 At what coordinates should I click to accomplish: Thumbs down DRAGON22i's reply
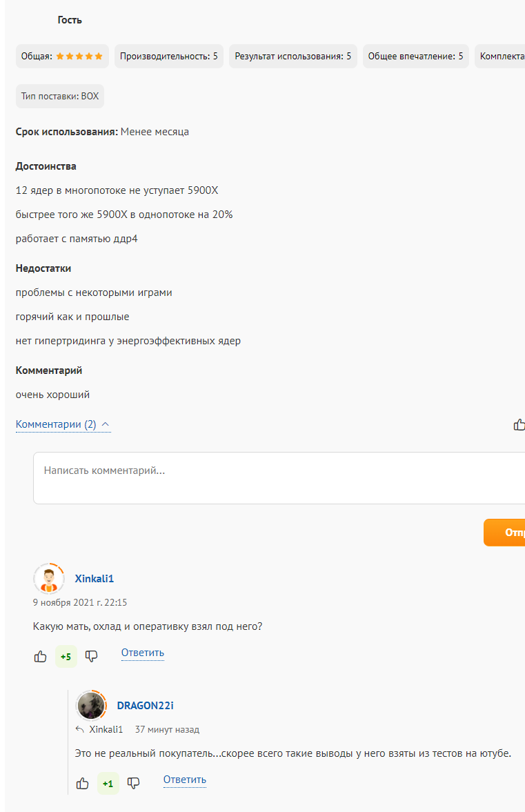134,784
